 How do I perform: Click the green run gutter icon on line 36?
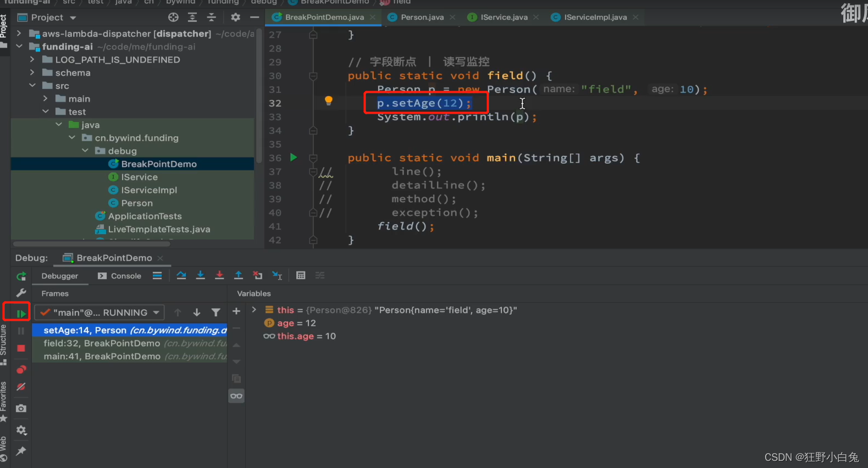[x=294, y=158]
